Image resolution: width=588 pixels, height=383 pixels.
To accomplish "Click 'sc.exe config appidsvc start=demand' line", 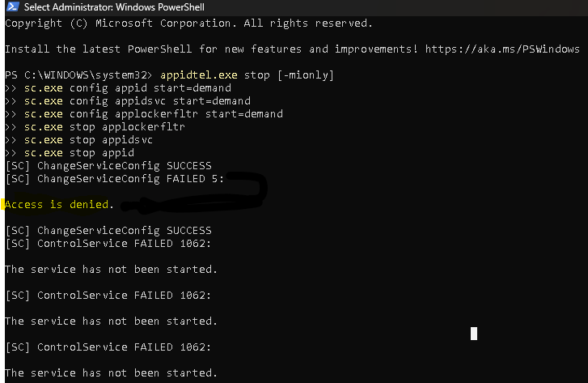I will (x=137, y=101).
